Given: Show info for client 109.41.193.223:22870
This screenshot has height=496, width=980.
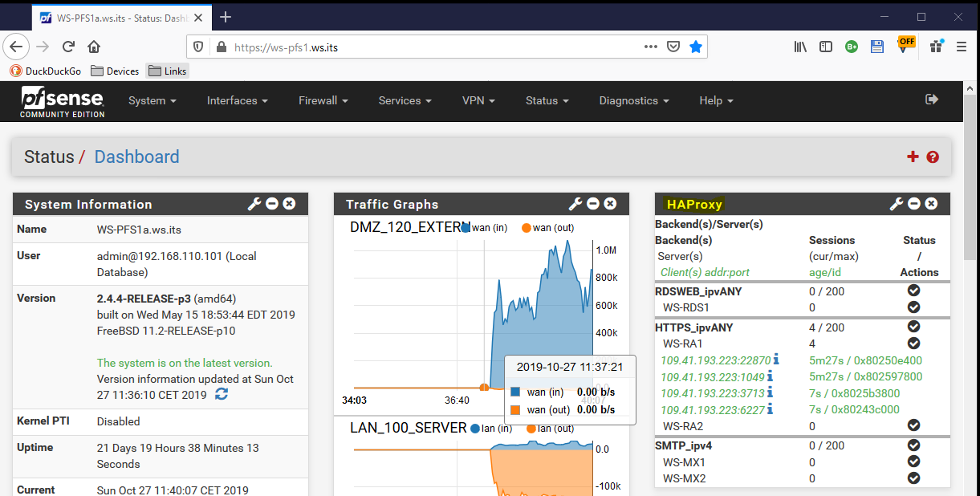Looking at the screenshot, I should 776,360.
